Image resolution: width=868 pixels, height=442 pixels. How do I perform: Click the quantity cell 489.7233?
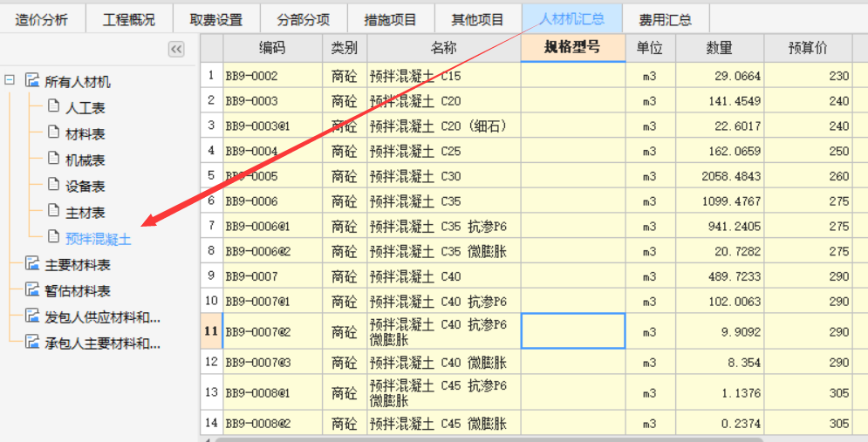click(720, 276)
